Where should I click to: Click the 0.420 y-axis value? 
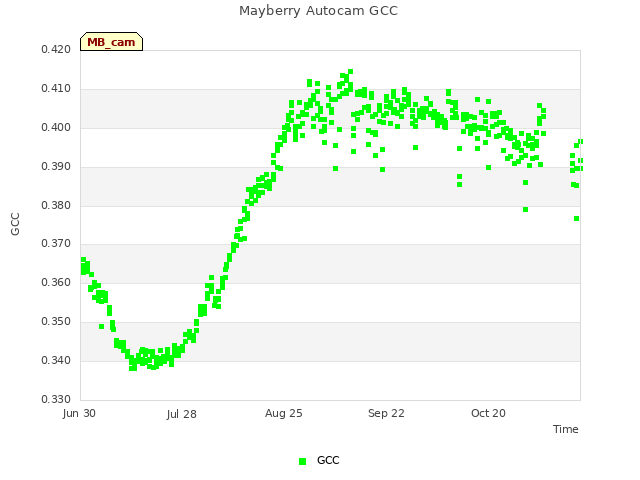pyautogui.click(x=56, y=50)
